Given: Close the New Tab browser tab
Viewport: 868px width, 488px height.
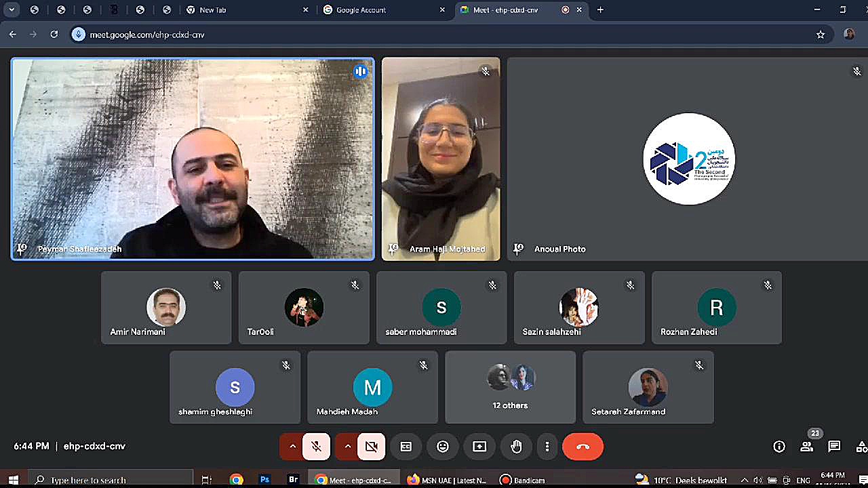Looking at the screenshot, I should click(305, 10).
